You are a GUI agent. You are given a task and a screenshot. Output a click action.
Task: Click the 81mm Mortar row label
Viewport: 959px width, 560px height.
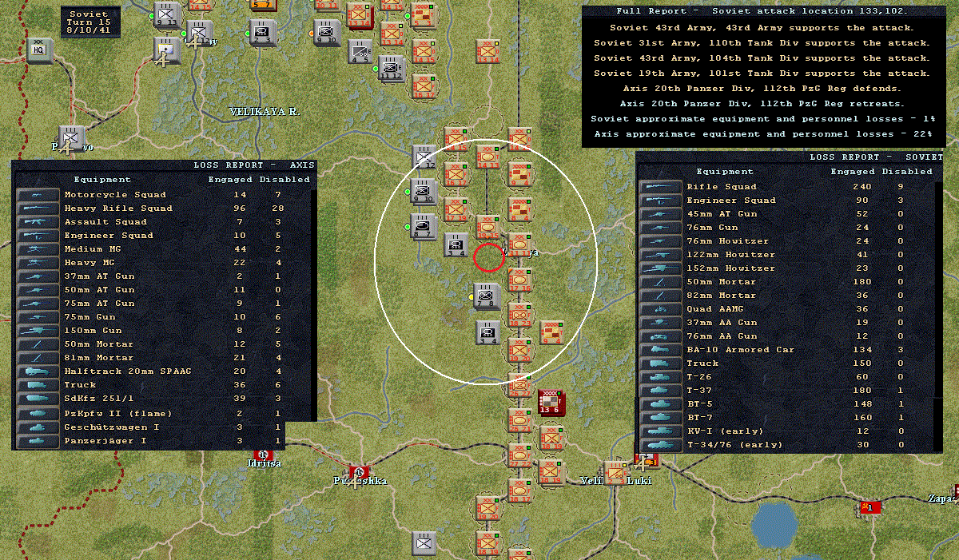[98, 358]
